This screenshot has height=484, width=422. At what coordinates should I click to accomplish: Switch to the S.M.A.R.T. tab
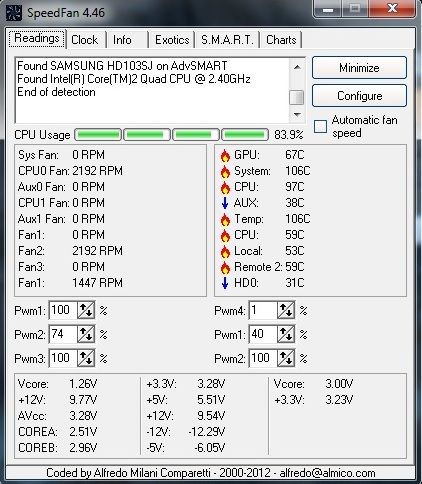227,40
